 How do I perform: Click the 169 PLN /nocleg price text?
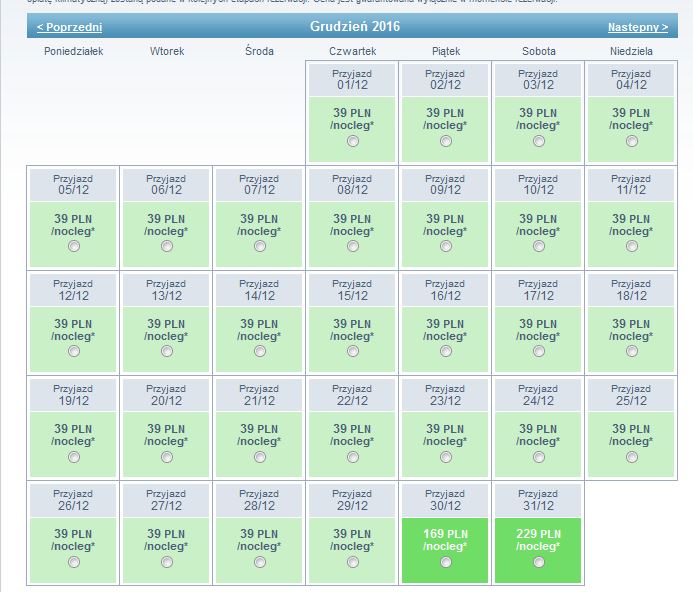pyautogui.click(x=446, y=540)
